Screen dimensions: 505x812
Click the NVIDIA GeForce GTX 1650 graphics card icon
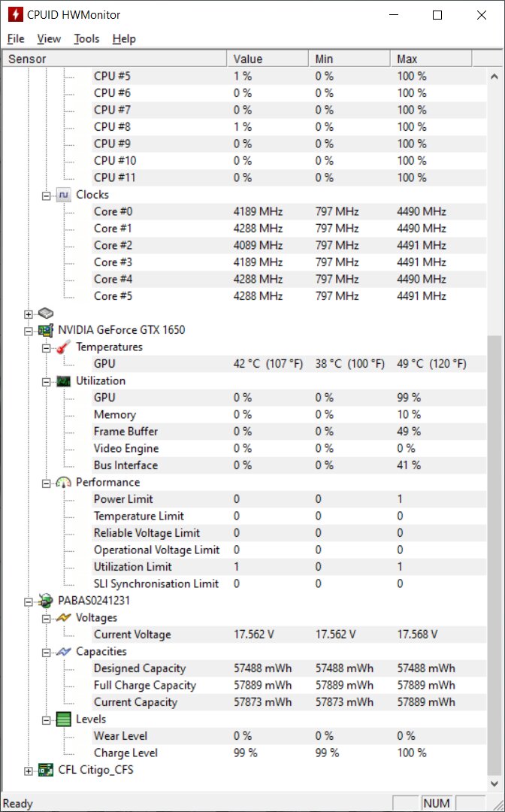pyautogui.click(x=45, y=330)
